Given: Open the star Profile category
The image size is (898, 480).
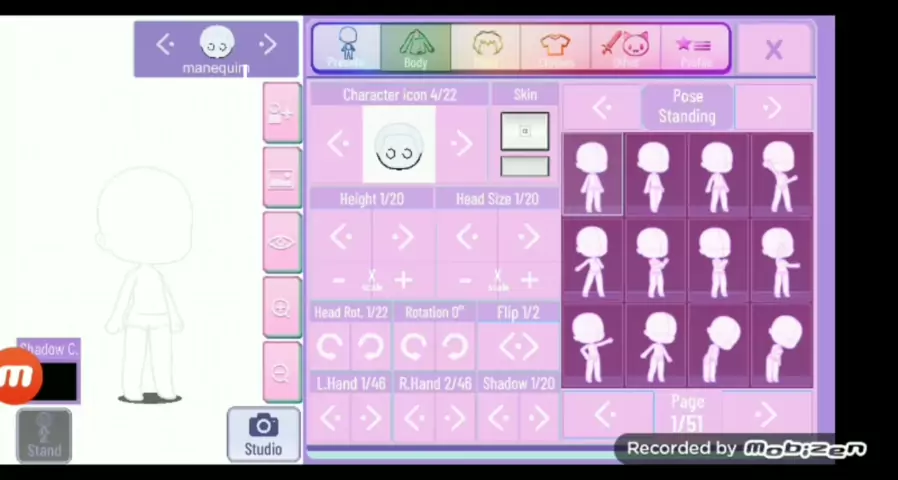Looking at the screenshot, I should (694, 48).
